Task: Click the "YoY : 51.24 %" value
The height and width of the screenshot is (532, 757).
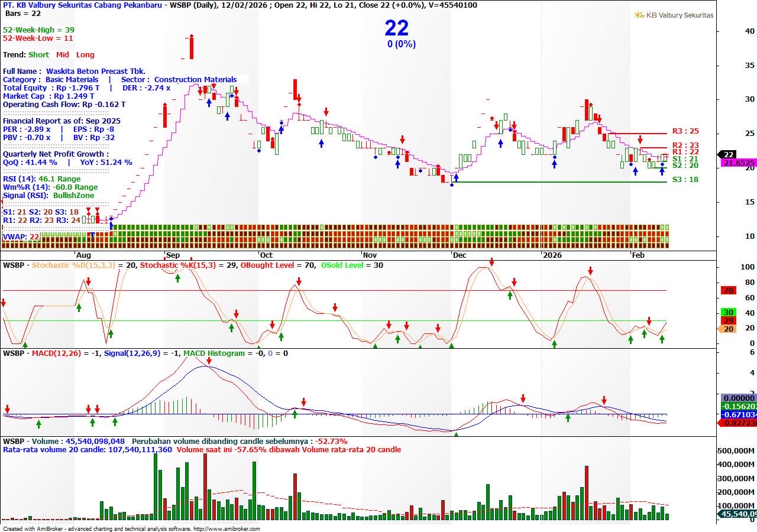Action: coord(106,162)
